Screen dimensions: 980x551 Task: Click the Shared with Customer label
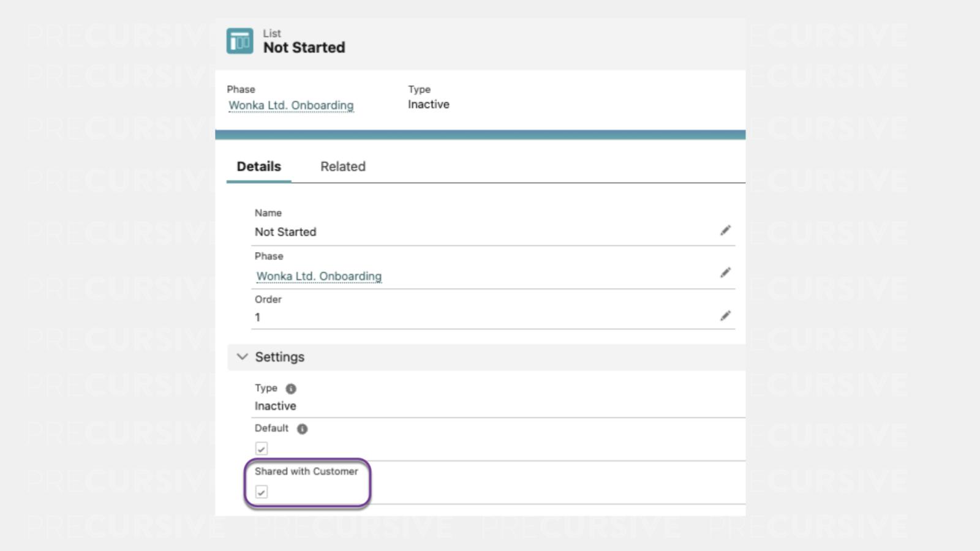point(306,471)
